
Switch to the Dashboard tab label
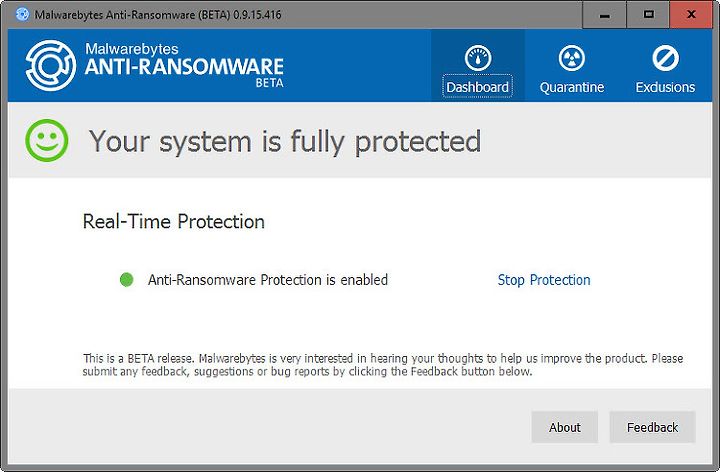point(478,87)
